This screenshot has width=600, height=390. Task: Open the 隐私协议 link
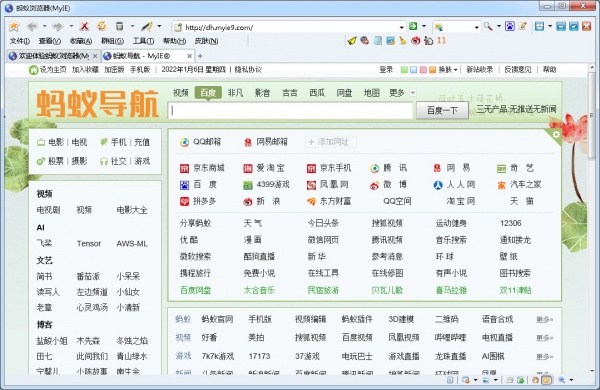pyautogui.click(x=248, y=70)
